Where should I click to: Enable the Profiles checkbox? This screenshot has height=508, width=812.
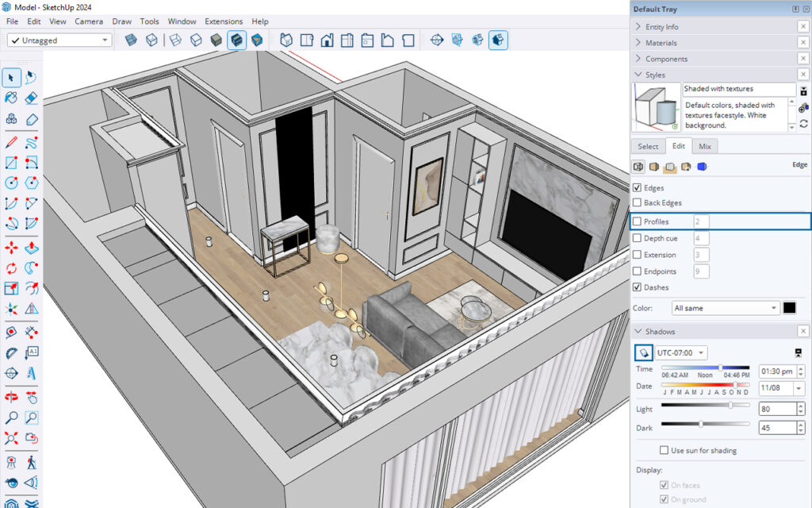638,221
